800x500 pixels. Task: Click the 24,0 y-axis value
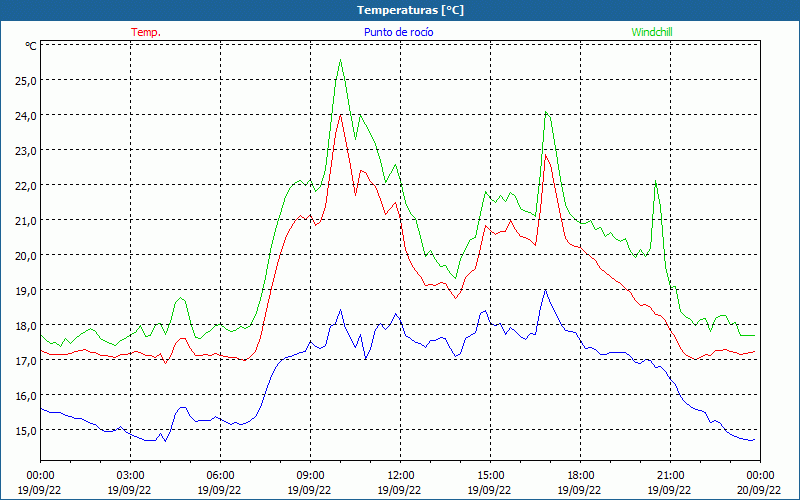click(x=27, y=116)
